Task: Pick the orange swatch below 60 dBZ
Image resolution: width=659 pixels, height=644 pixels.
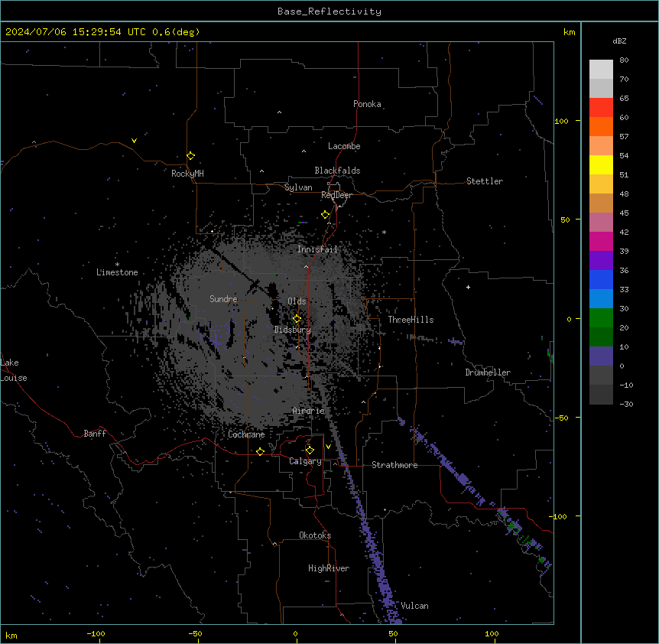Action: pos(601,126)
